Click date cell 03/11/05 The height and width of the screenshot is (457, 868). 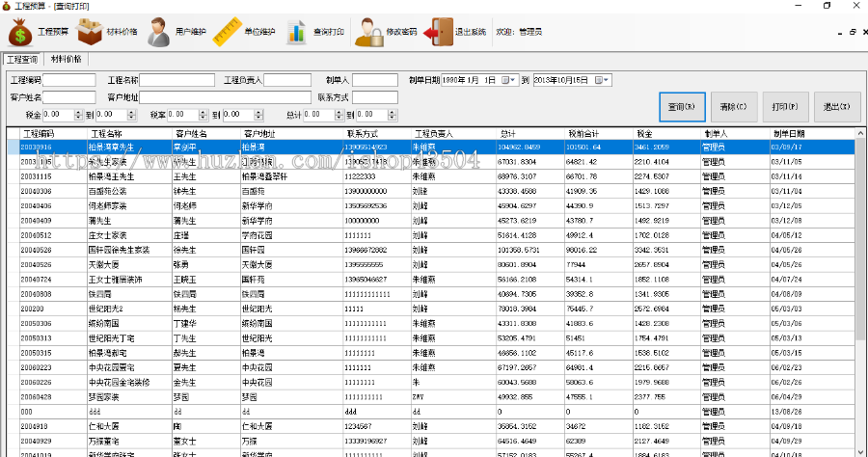pyautogui.click(x=811, y=162)
